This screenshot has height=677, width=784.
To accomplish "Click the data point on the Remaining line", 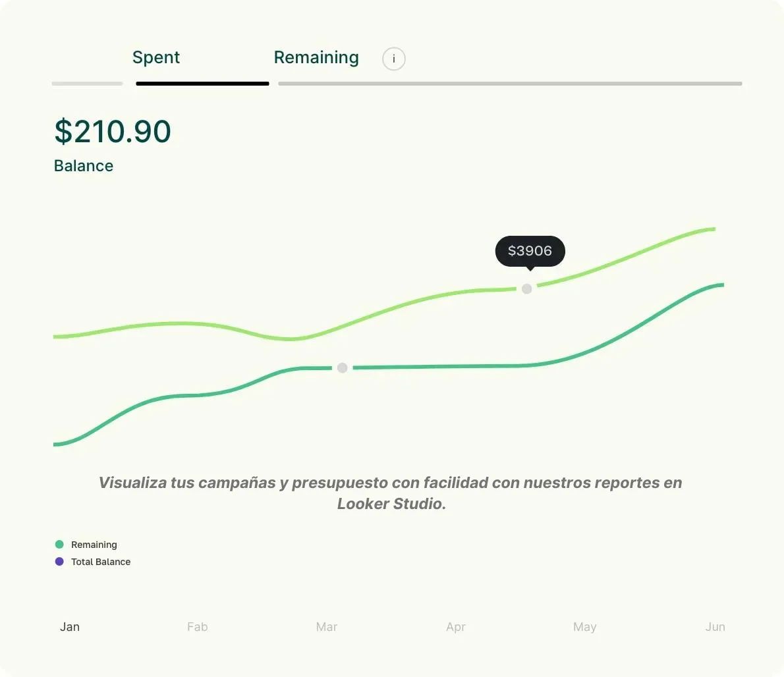I will coord(342,367).
